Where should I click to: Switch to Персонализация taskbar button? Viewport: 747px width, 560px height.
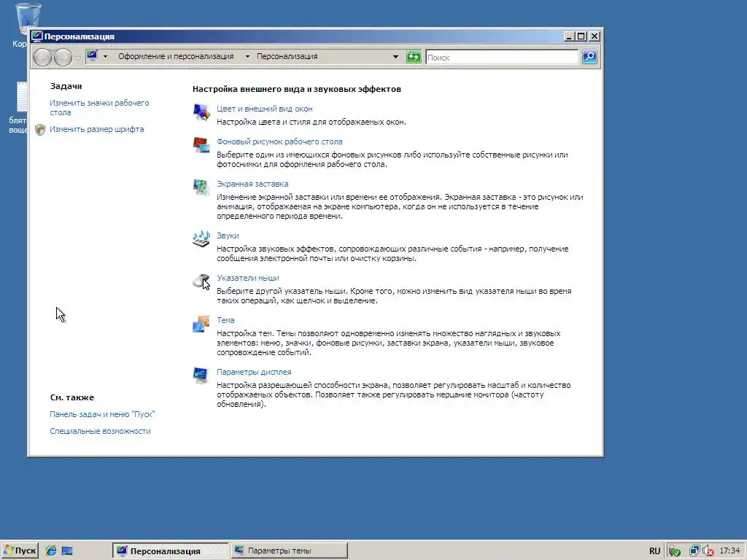(171, 551)
